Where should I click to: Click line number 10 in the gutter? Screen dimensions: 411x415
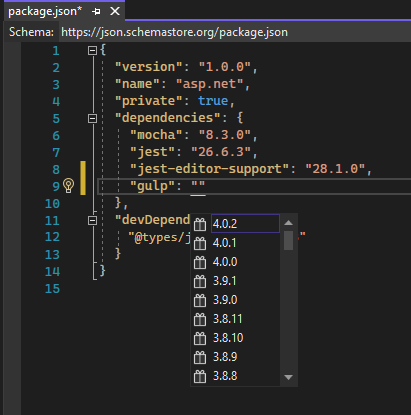pos(52,203)
